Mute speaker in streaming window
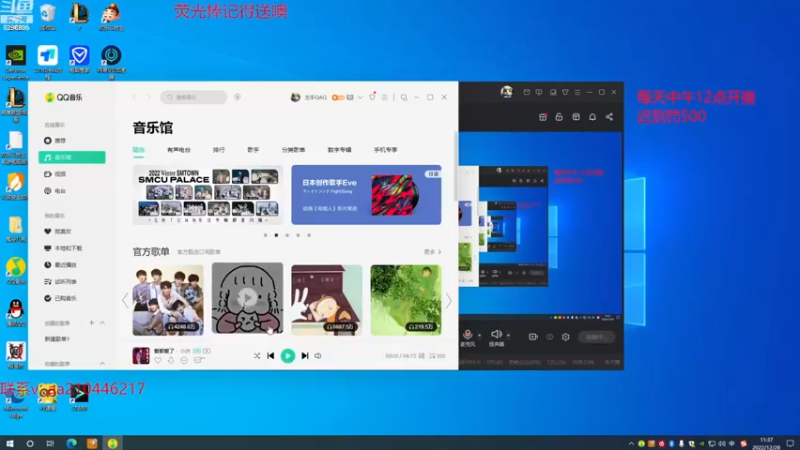800x450 pixels. click(496, 336)
